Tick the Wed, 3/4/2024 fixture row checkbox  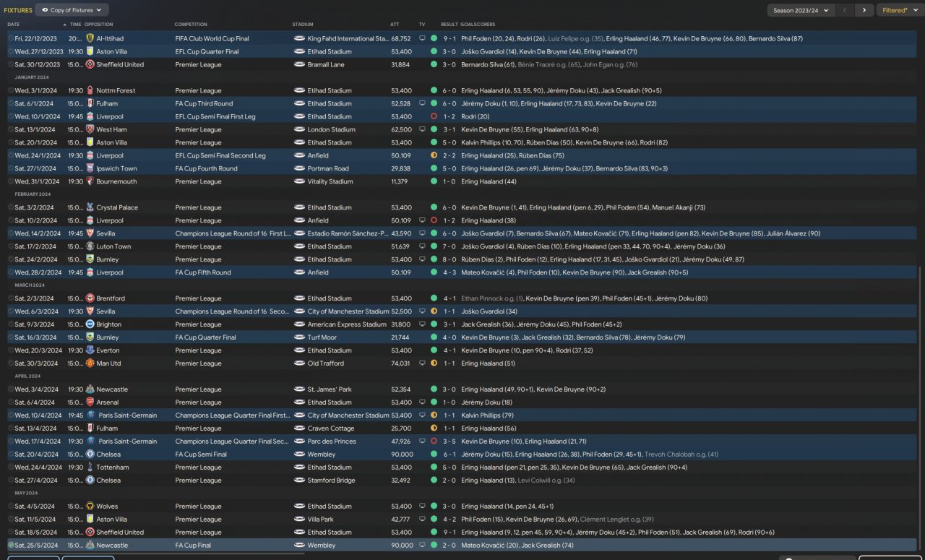11,389
